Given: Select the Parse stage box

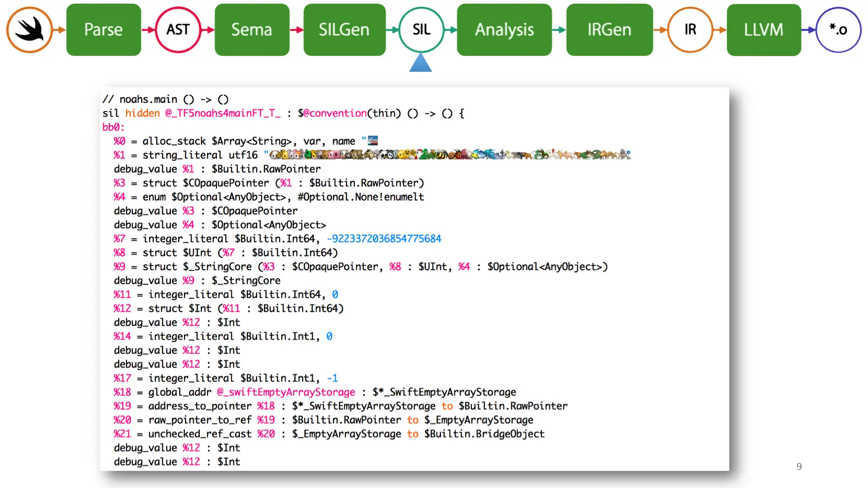Looking at the screenshot, I should 104,30.
